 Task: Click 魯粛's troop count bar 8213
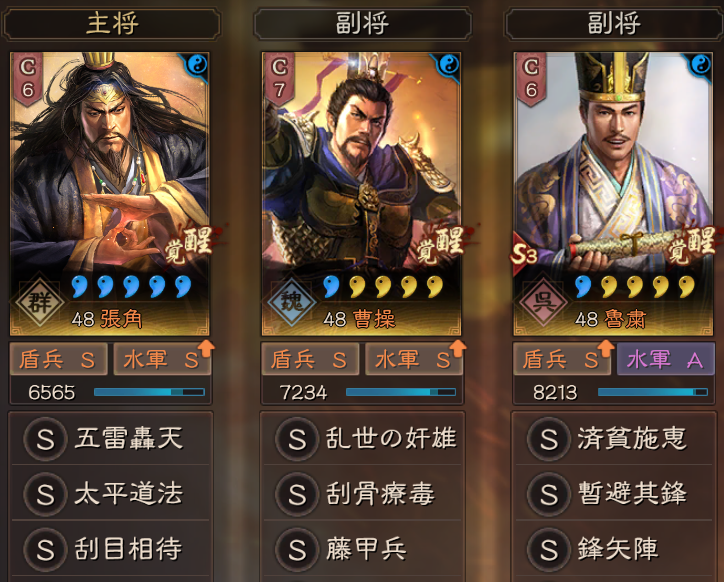[x=614, y=392]
